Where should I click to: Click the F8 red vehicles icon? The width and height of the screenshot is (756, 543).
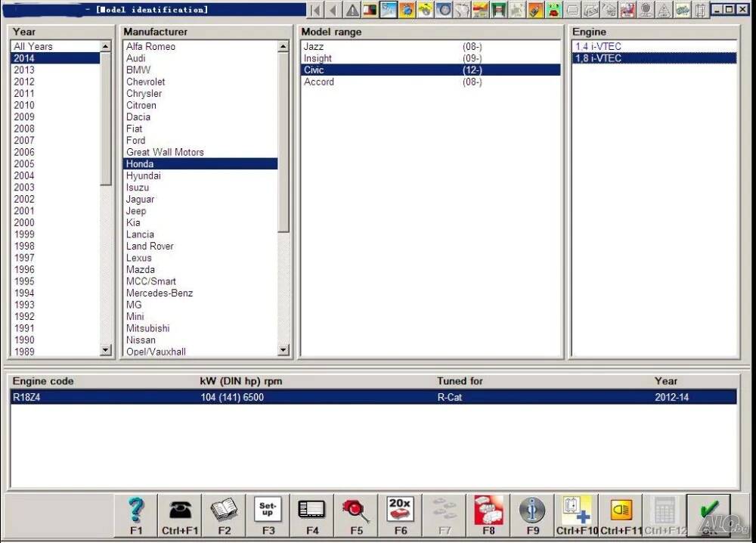(x=488, y=515)
